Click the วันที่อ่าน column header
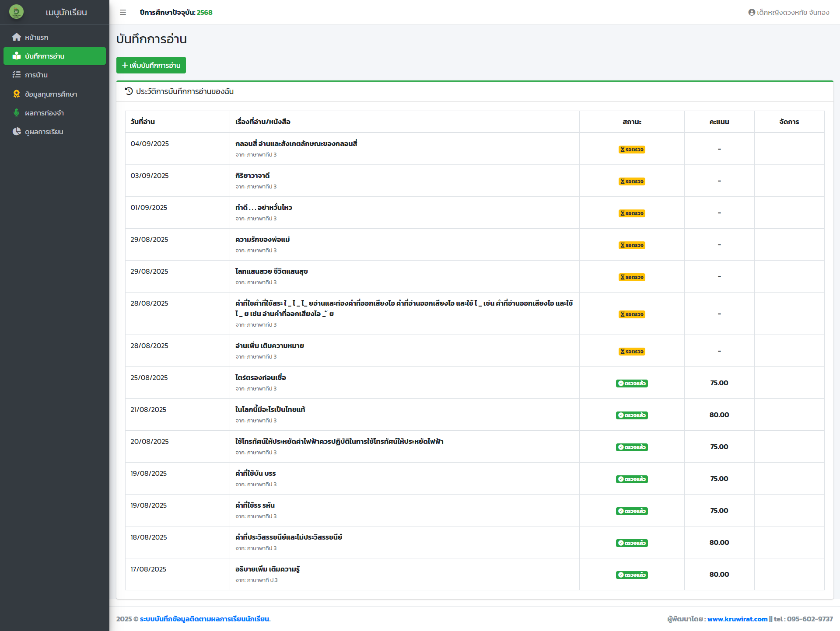The width and height of the screenshot is (840, 631). (143, 122)
